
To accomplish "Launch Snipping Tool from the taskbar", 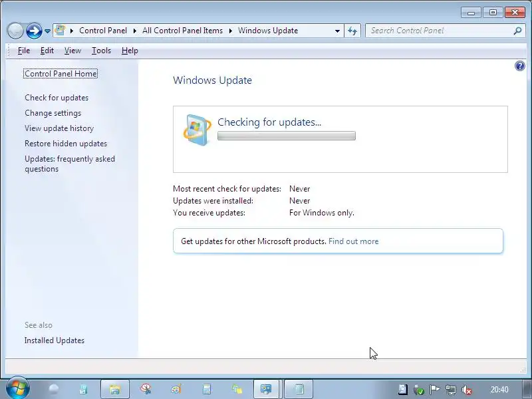I will pos(146,389).
